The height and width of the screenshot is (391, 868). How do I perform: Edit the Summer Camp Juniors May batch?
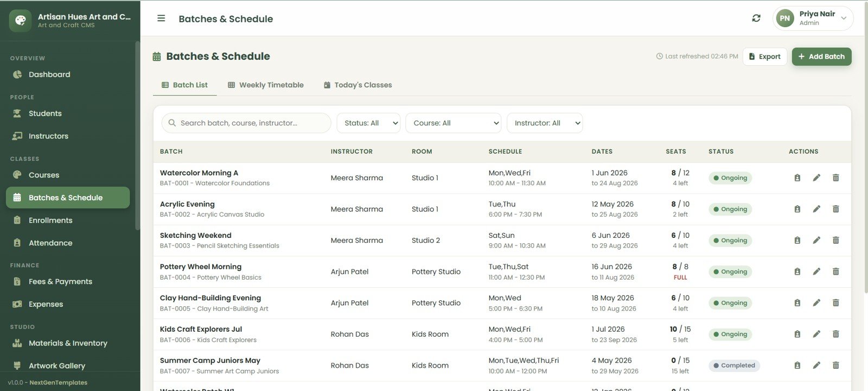pos(816,365)
